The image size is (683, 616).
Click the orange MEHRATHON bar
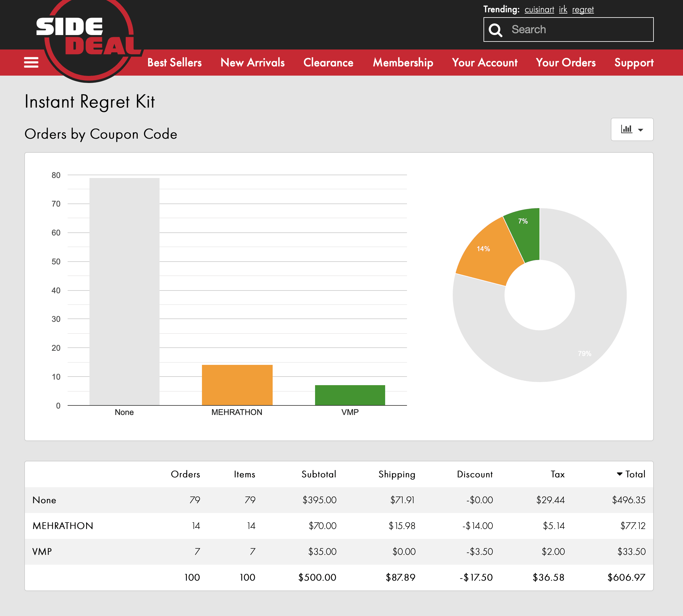(237, 385)
